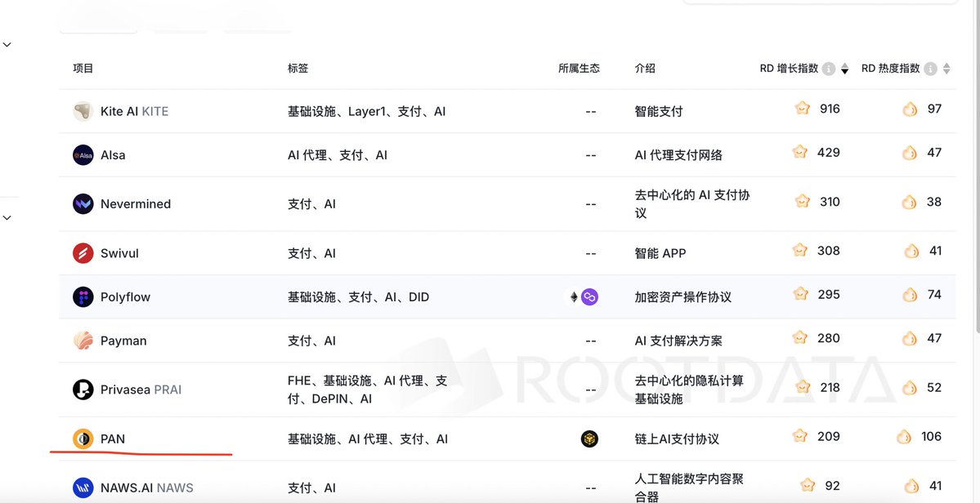This screenshot has width=980, height=503.
Task: Click the growth star icon next to 310
Action: click(x=803, y=201)
